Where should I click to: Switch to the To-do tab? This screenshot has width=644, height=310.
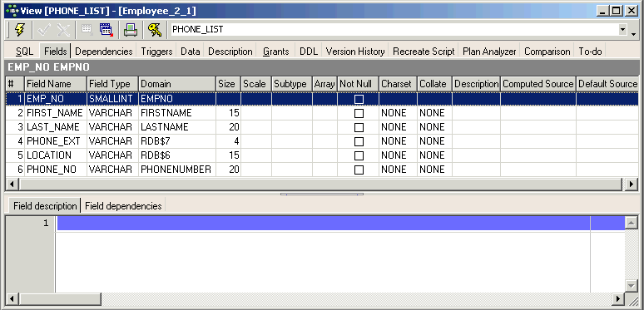[x=590, y=52]
